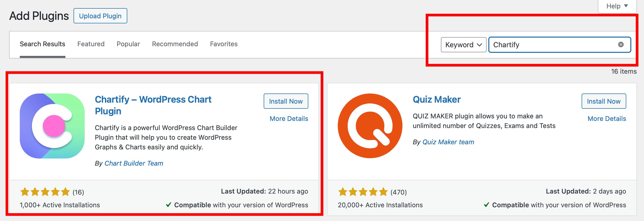Open More Details for Chartify
Image resolution: width=644 pixels, height=221 pixels.
(289, 119)
